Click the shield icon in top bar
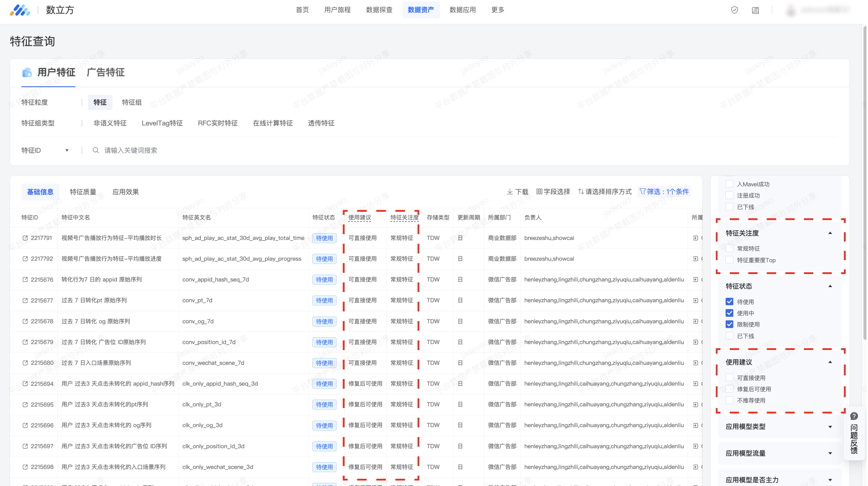Image resolution: width=868 pixels, height=486 pixels. (734, 10)
